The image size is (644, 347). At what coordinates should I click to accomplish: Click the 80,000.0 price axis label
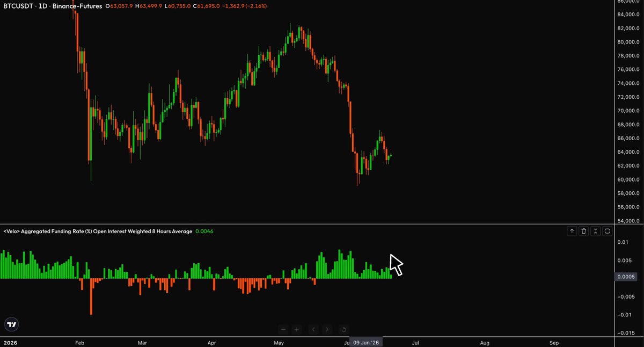[628, 42]
